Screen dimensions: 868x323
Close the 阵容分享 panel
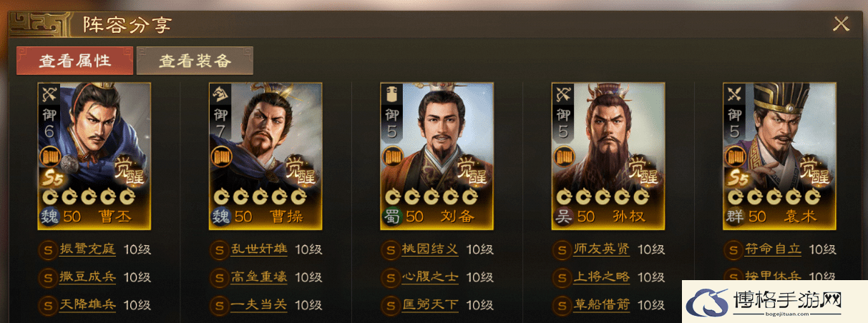(842, 24)
